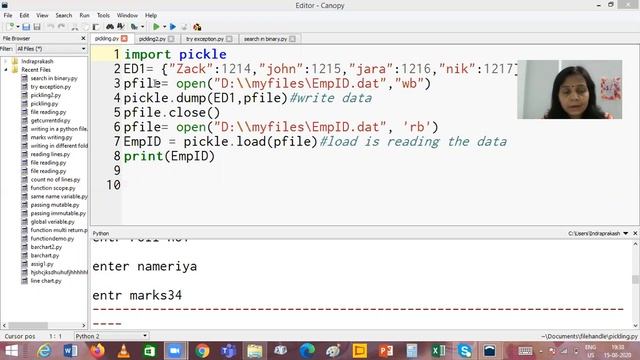Click the Paste toolbar icon

tap(96, 27)
